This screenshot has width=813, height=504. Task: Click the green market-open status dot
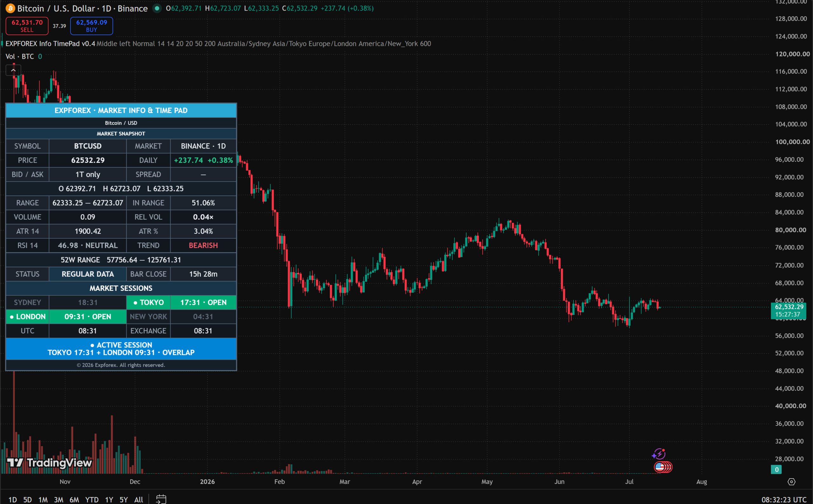point(157,8)
